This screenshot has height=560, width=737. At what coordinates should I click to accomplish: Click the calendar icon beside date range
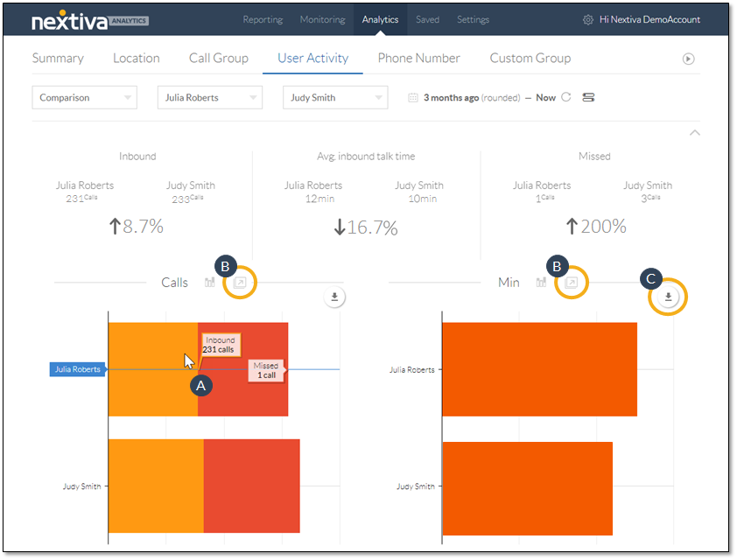click(x=412, y=98)
